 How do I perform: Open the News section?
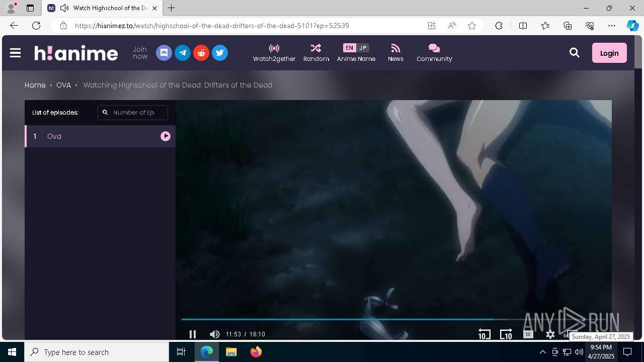click(x=395, y=53)
